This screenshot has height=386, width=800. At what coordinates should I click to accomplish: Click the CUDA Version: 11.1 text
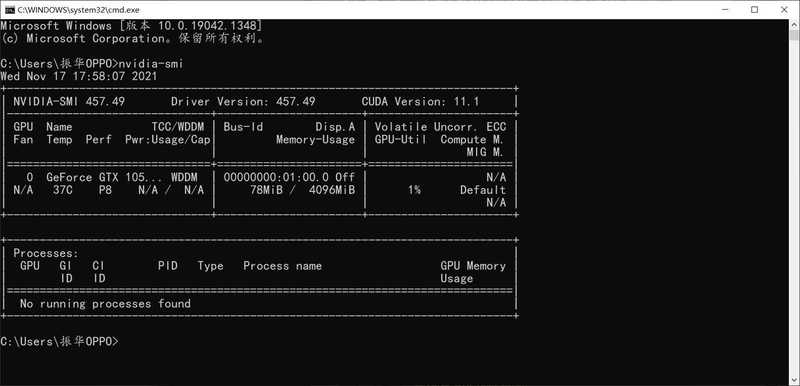click(420, 101)
